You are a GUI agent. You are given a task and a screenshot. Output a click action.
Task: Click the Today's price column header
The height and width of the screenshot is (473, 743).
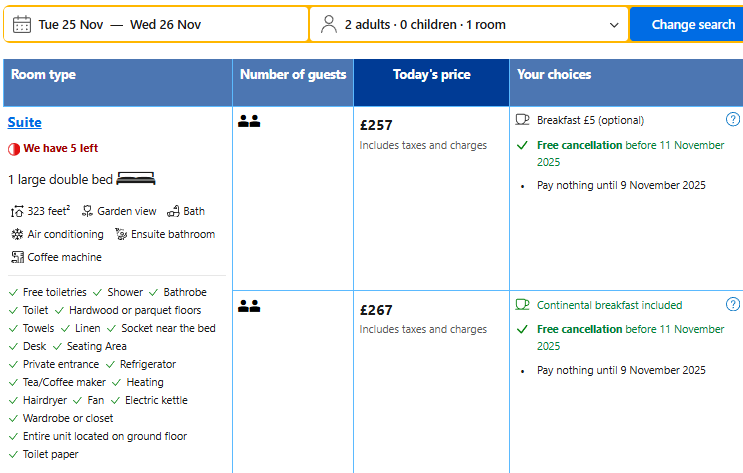pos(431,75)
